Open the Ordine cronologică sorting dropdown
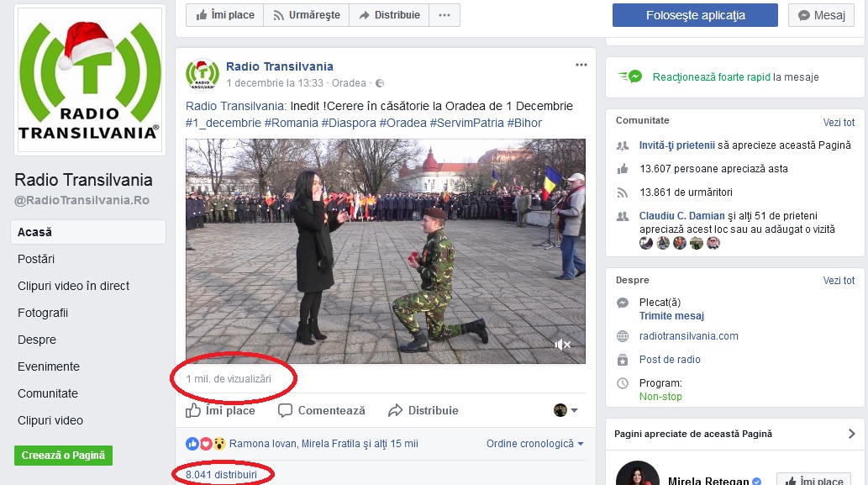Viewport: 868px width, 485px height. (x=534, y=444)
